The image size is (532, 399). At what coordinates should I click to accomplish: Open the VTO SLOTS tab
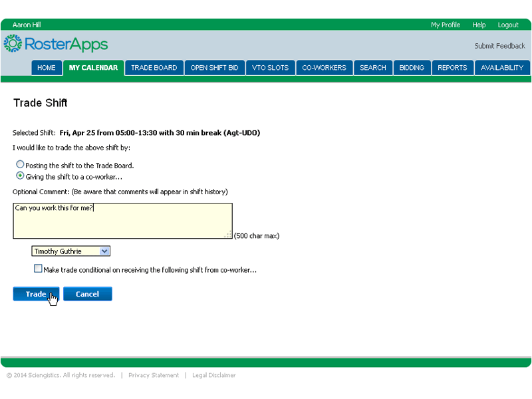[269, 68]
